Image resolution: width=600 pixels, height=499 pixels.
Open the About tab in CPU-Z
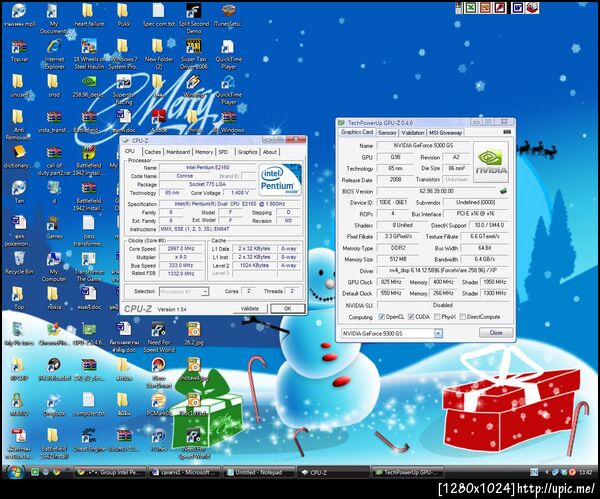(x=270, y=152)
